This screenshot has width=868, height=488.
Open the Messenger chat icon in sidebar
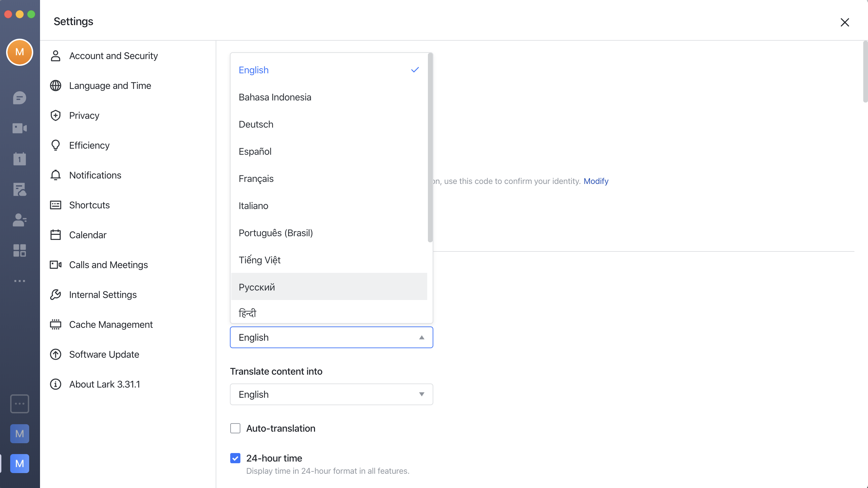coord(20,98)
